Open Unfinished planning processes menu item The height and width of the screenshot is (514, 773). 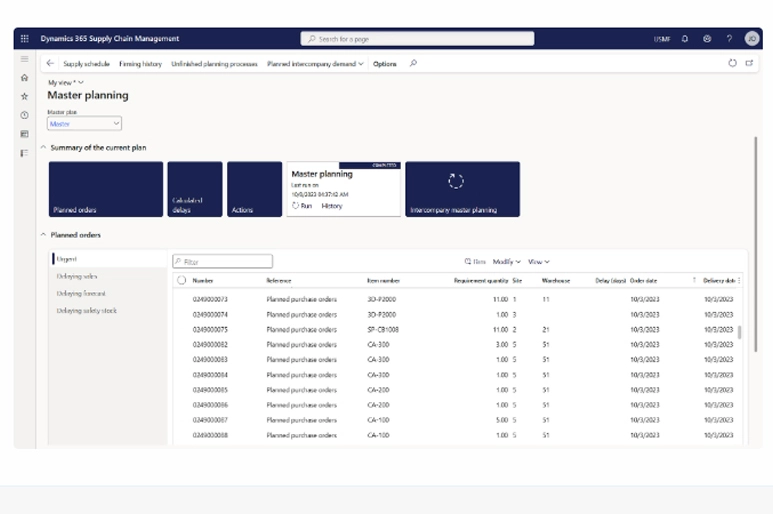click(214, 64)
